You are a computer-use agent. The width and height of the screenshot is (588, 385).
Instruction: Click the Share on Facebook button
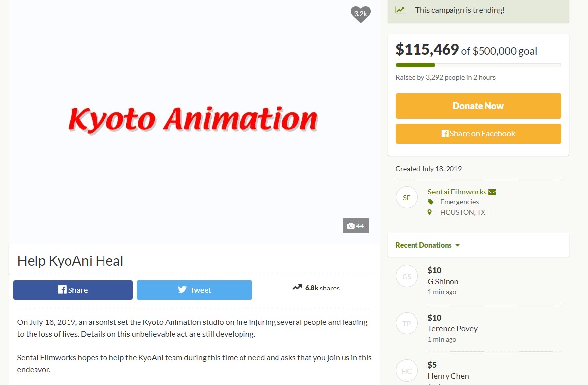coord(478,134)
